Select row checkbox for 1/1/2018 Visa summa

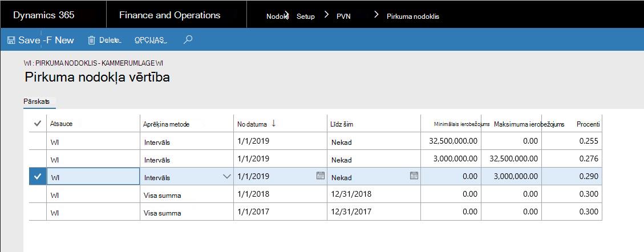coord(38,194)
